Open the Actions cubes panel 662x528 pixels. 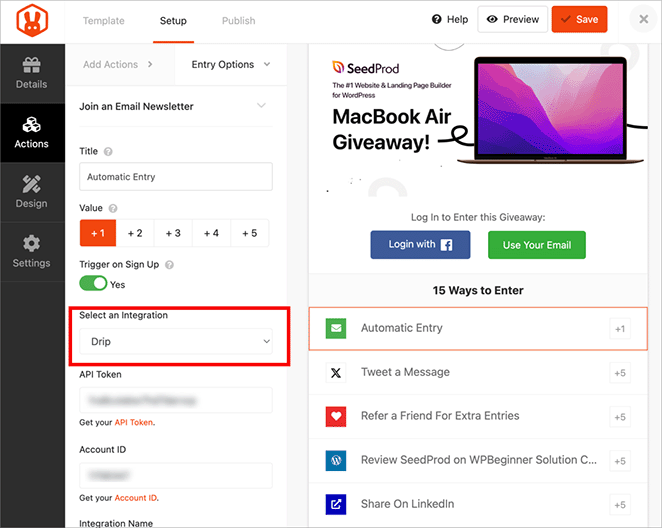[32, 133]
